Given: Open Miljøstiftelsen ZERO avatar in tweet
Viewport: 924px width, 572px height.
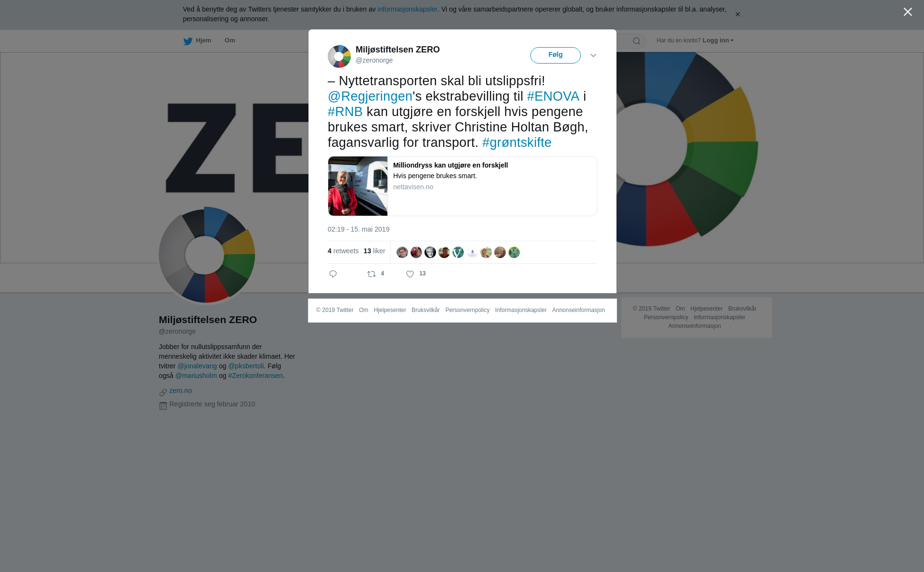Looking at the screenshot, I should click(339, 56).
